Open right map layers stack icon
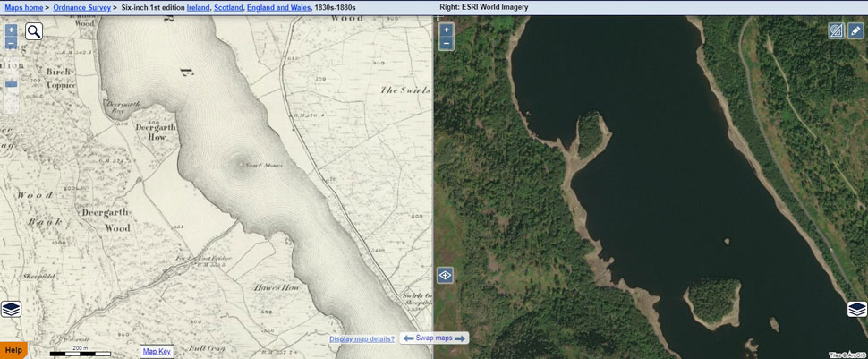Viewport: 868px width, 359px height. 857,309
